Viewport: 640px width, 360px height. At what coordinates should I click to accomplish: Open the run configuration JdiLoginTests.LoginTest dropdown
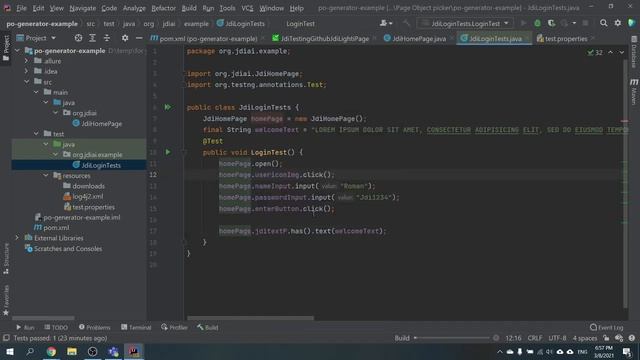click(x=465, y=23)
